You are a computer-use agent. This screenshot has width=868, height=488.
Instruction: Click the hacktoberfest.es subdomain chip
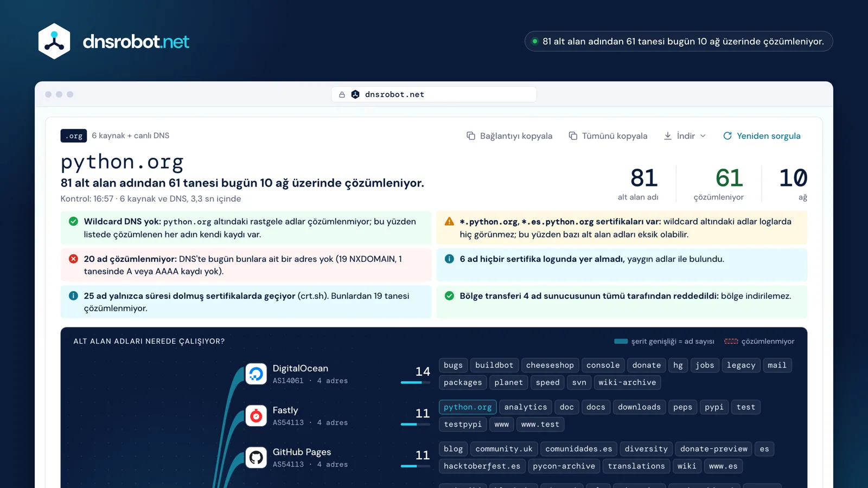(x=482, y=466)
